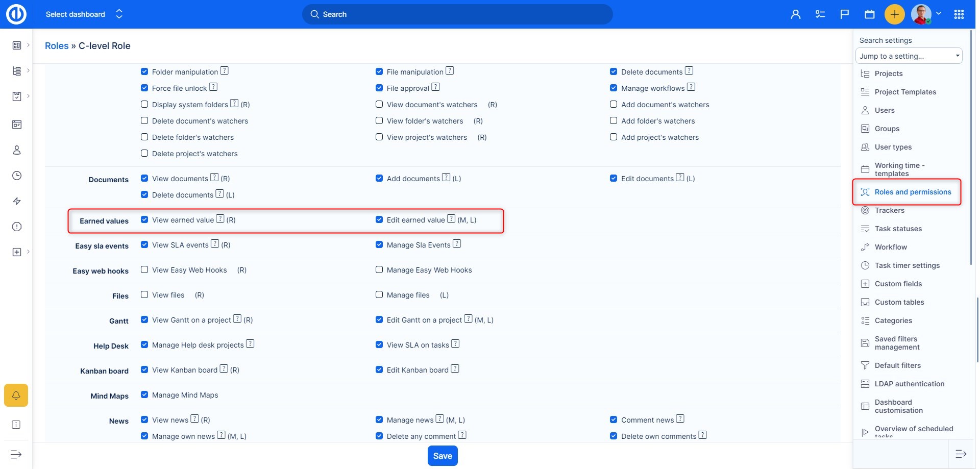Select Task statuses in settings menu
The height and width of the screenshot is (469, 980).
click(898, 229)
